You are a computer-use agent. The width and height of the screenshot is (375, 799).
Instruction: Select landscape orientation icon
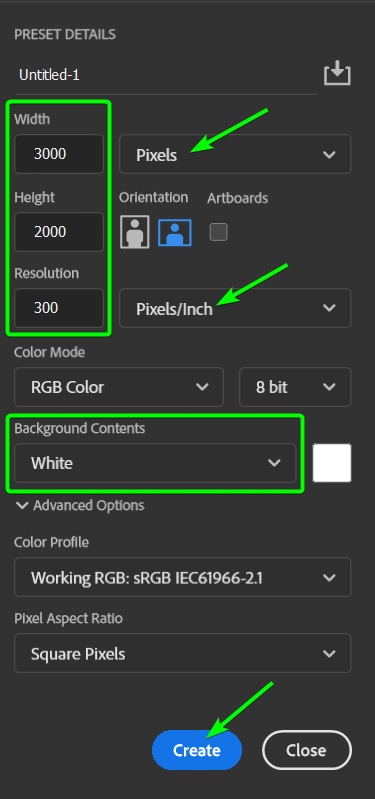pyautogui.click(x=175, y=232)
